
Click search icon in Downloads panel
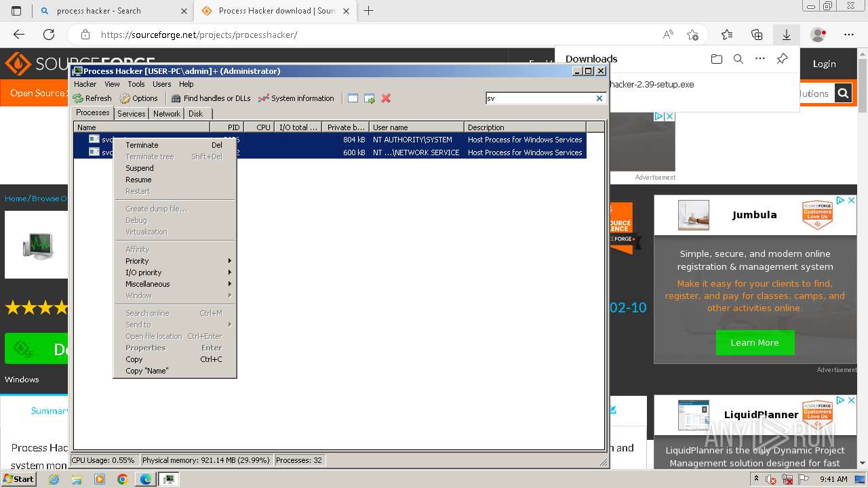[738, 59]
